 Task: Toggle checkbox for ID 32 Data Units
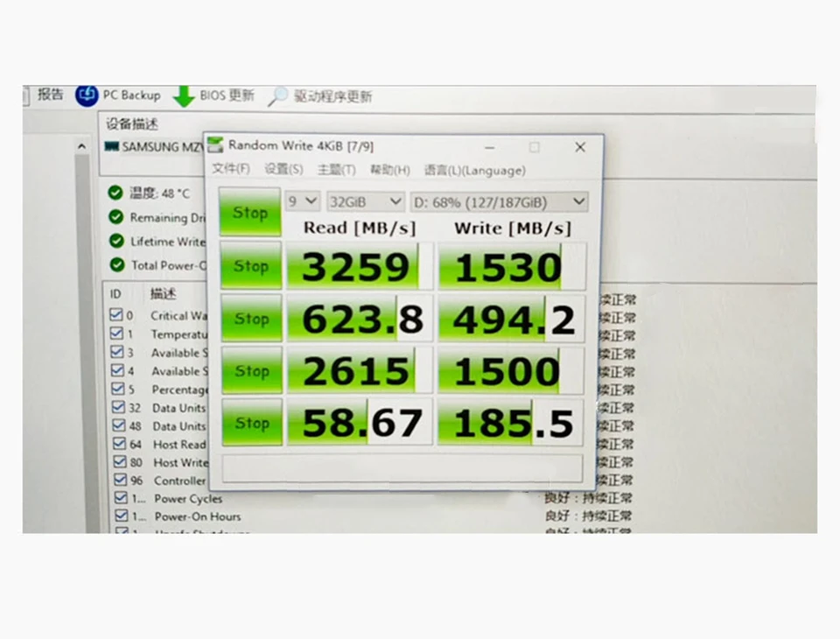point(118,407)
